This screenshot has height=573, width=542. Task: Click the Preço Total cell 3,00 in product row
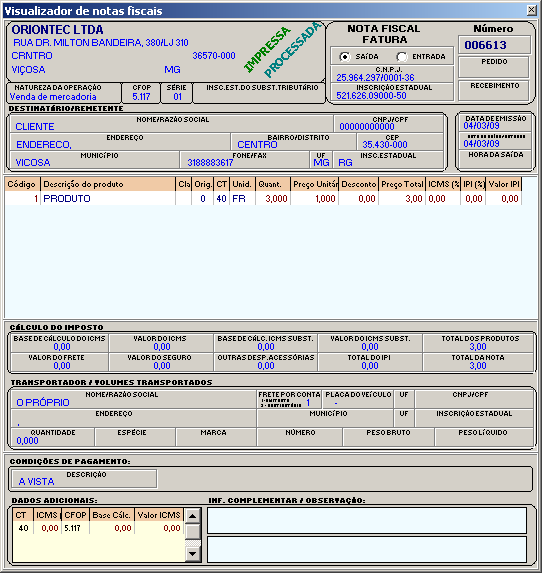[x=402, y=198]
